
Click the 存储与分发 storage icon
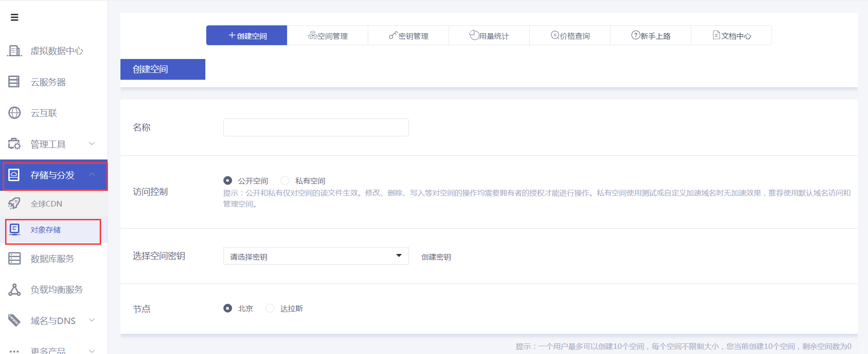coord(14,175)
